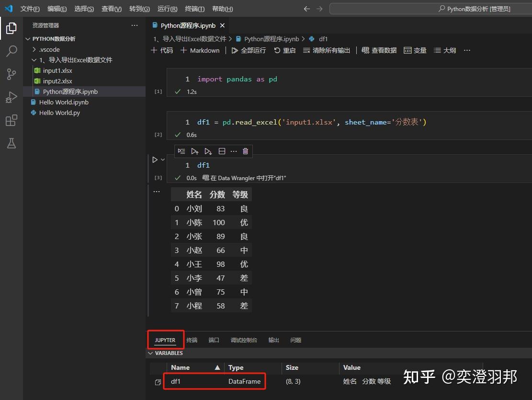Click the Python数据分析 search box
532x400 pixels.
pos(474,8)
